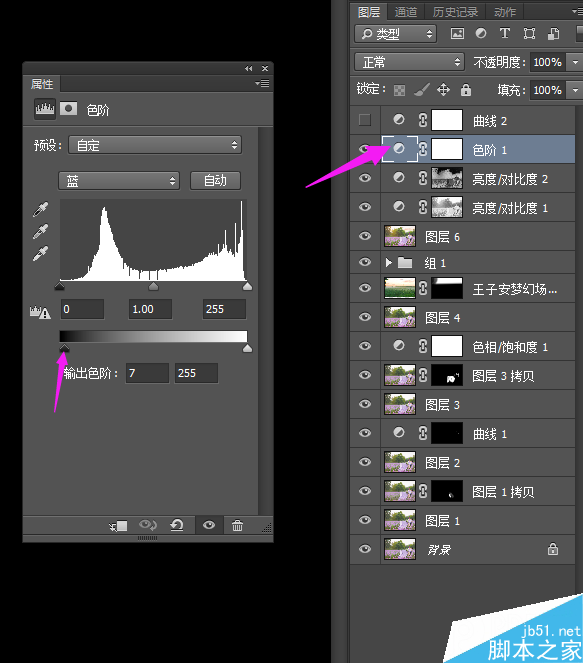Click the Levels histogram adjustment icon
The height and width of the screenshot is (663, 583).
45,109
